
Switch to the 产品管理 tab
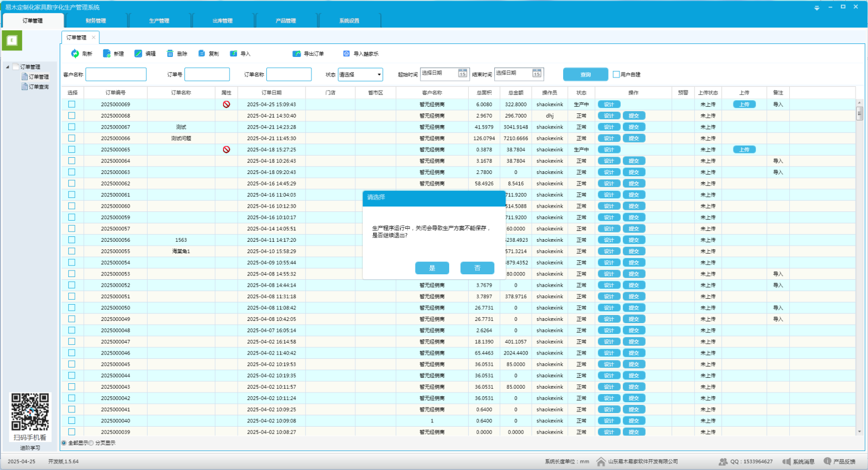pyautogui.click(x=286, y=21)
